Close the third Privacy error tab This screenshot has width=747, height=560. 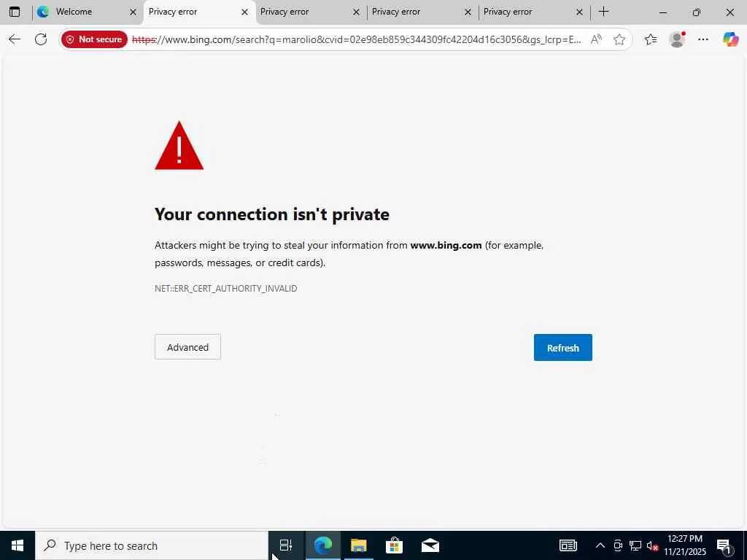[468, 12]
